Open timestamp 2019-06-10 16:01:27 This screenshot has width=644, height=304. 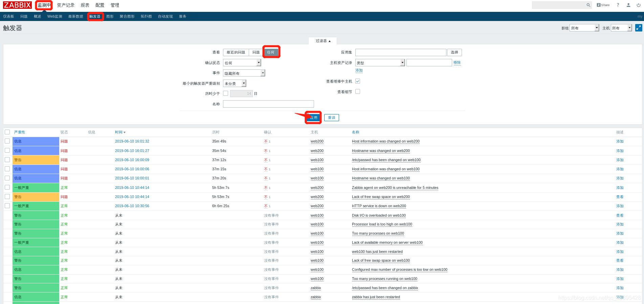pyautogui.click(x=132, y=151)
